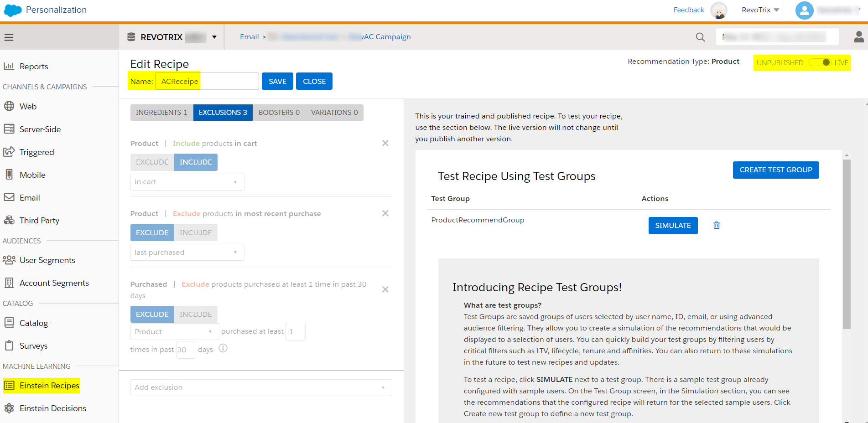Switch to the BOOSTERS 0 tab
Screen dimensions: 868x423
(x=279, y=113)
